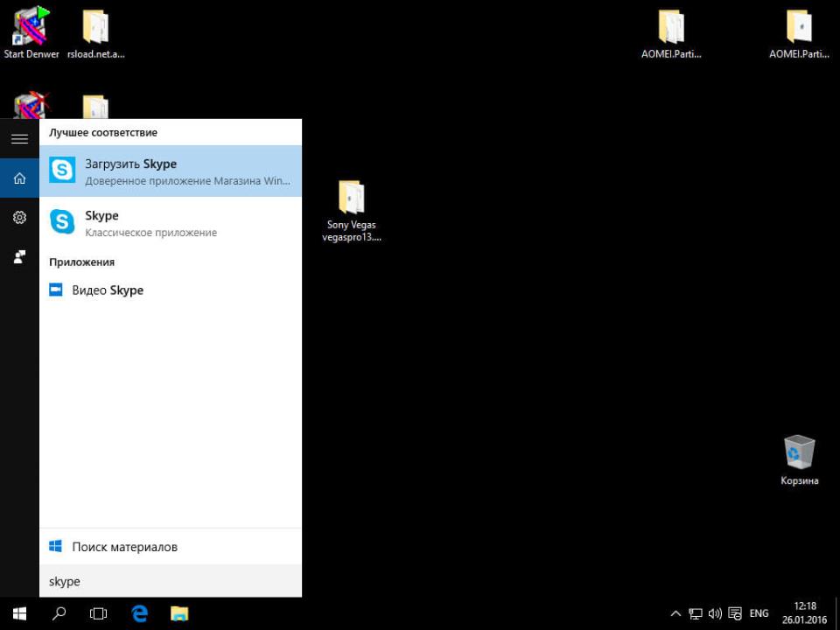Click the Show Desktop strip at taskbar edge
Screen dimensions: 840x630
(837, 613)
